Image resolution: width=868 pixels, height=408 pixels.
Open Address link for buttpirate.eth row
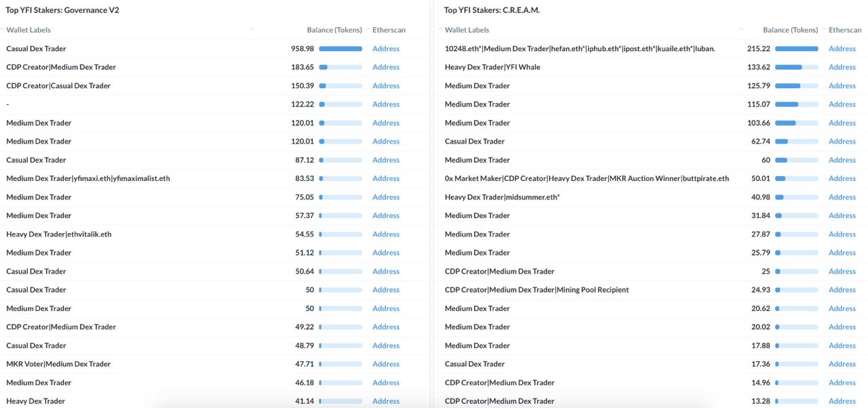click(x=842, y=178)
